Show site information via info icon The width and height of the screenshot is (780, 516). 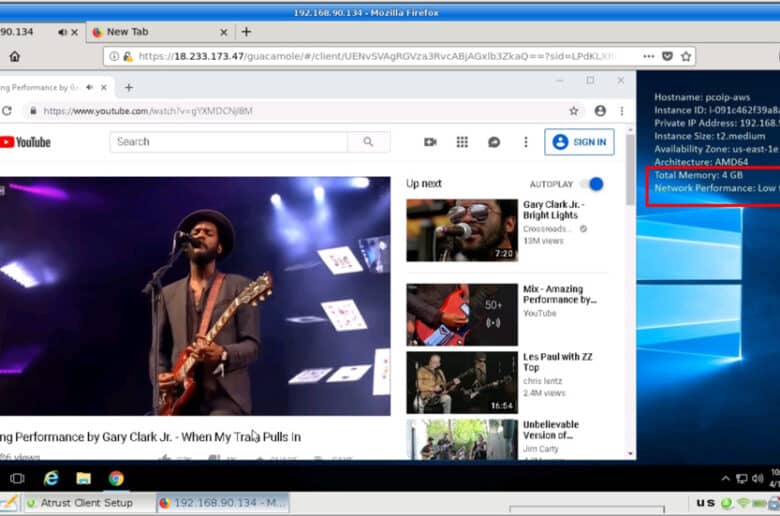pos(114,56)
